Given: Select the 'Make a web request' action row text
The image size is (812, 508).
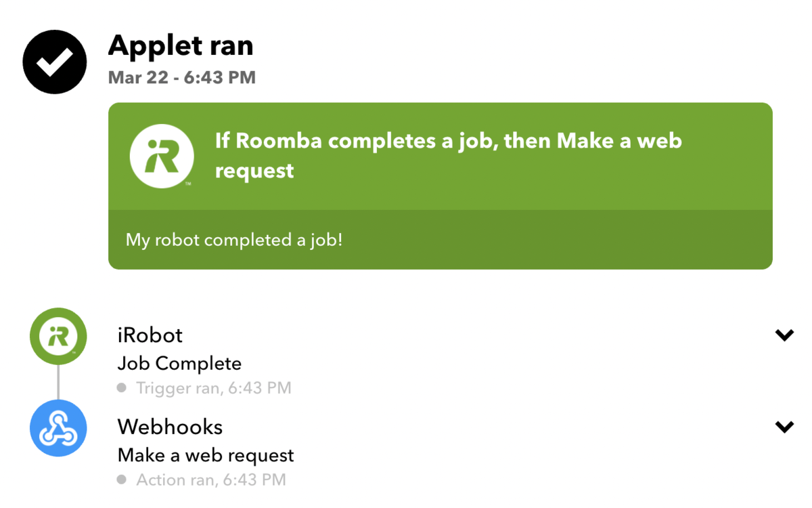Looking at the screenshot, I should [206, 455].
